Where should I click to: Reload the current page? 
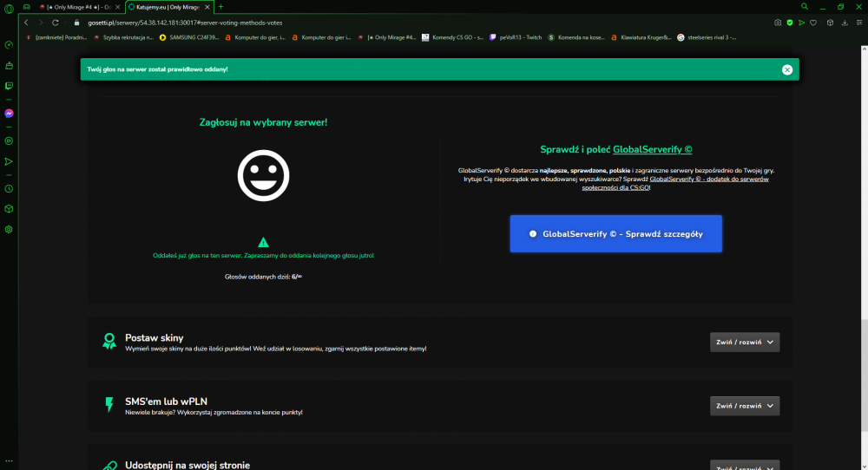pos(56,23)
